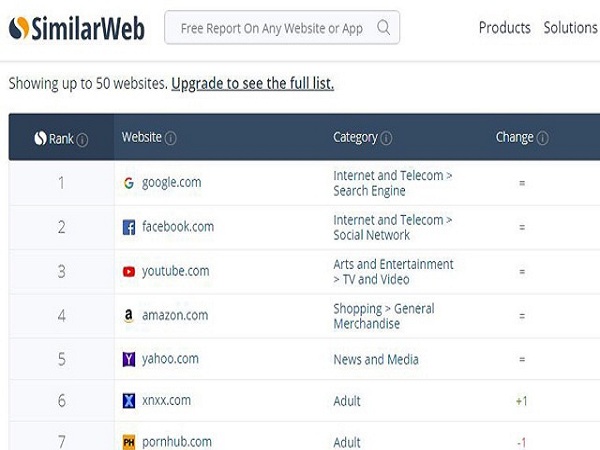Open the yahoo.com website link
Viewport: 600px width, 450px height.
(x=170, y=359)
